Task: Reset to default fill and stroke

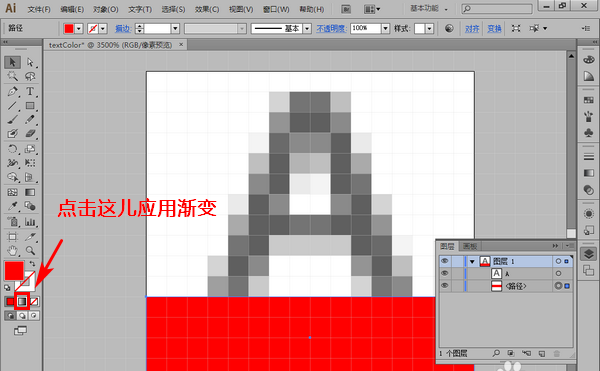Action: [7, 287]
